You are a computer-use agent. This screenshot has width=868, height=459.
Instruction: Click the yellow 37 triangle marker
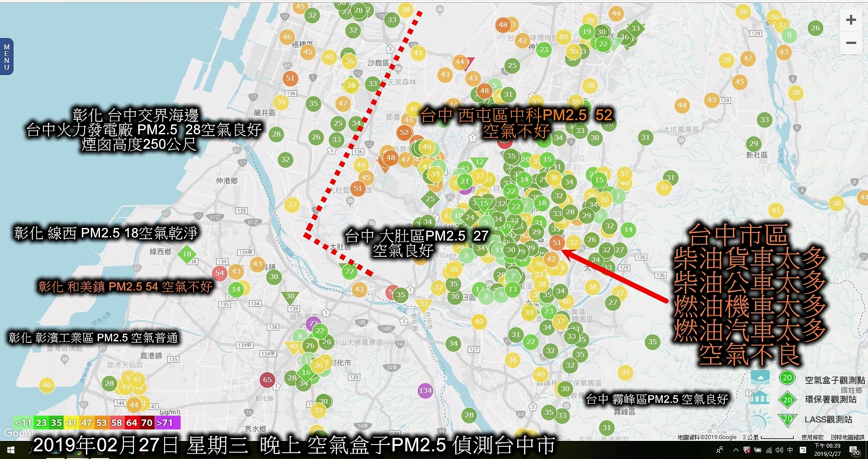424,304
